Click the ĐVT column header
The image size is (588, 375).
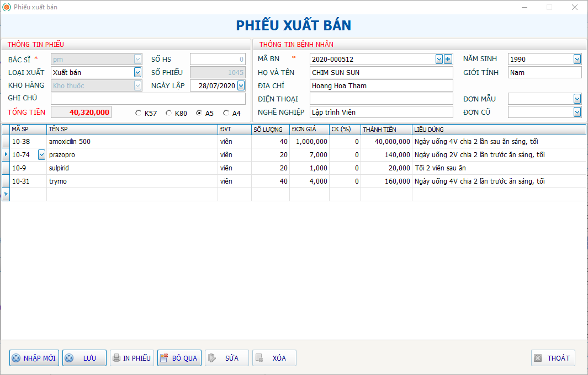(x=235, y=129)
